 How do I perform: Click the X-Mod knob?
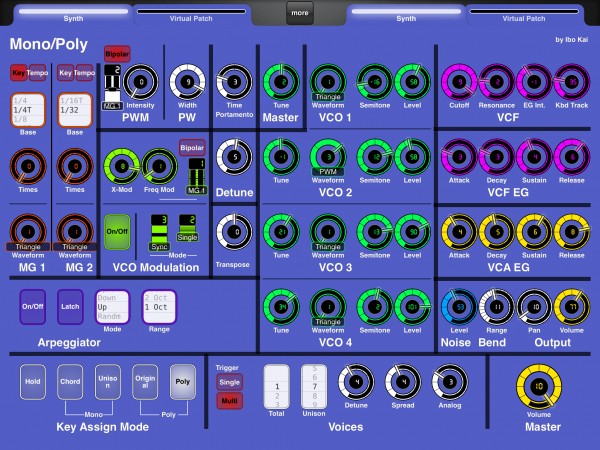pos(122,166)
